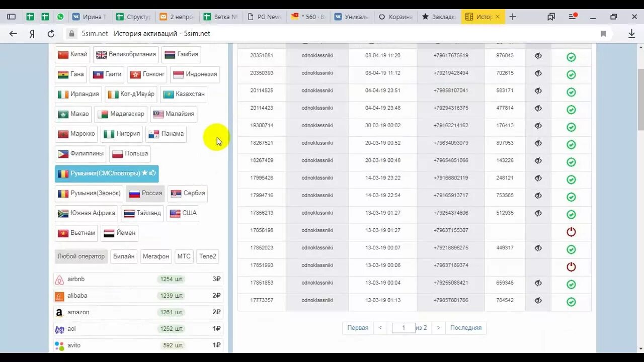Click the eye icon in row 17773357
Screen dimensions: 644x362
[x=538, y=301]
